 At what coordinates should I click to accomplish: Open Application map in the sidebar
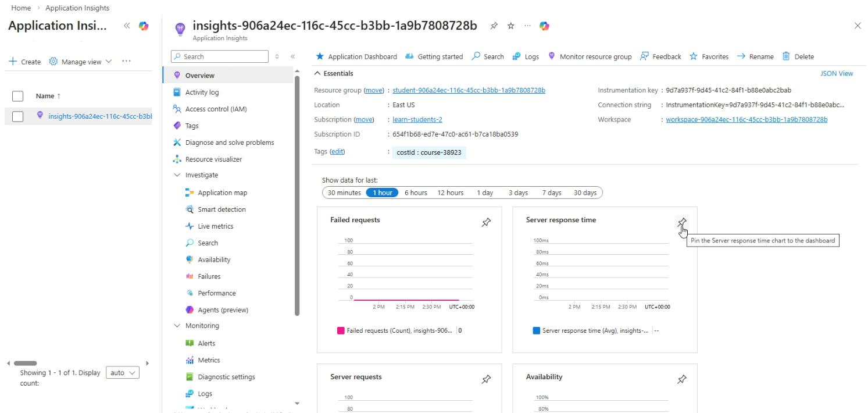(x=222, y=193)
